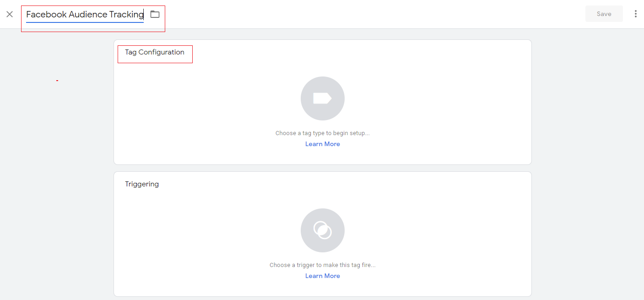644x300 pixels.
Task: Click the white tag shape inside gray circle
Action: 322,98
